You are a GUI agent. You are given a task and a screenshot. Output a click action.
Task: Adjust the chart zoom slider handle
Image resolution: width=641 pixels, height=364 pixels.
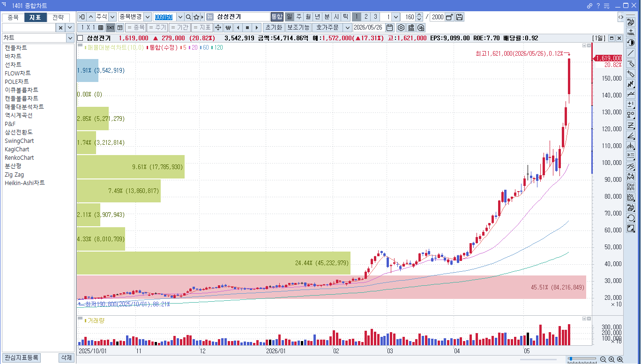point(570,359)
